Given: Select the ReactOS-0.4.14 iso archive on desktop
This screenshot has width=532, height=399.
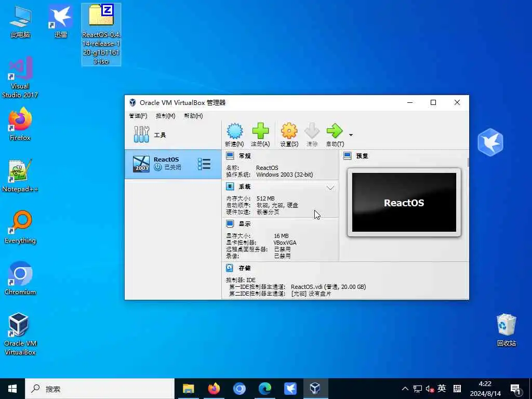Looking at the screenshot, I should [101, 34].
